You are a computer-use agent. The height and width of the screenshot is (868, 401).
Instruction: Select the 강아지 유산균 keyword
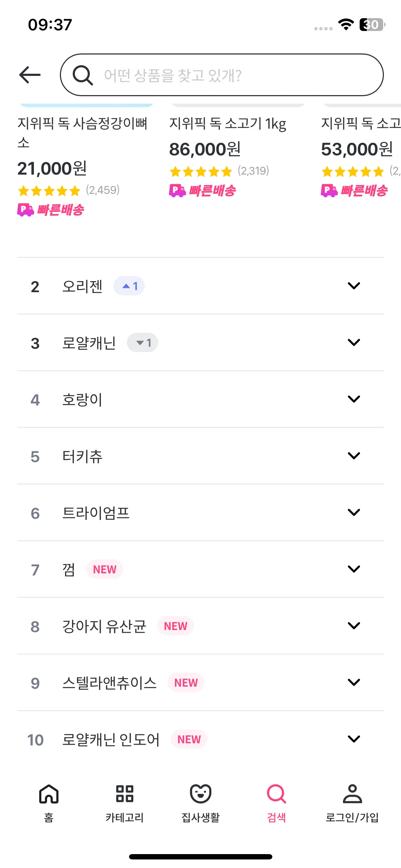click(x=104, y=626)
